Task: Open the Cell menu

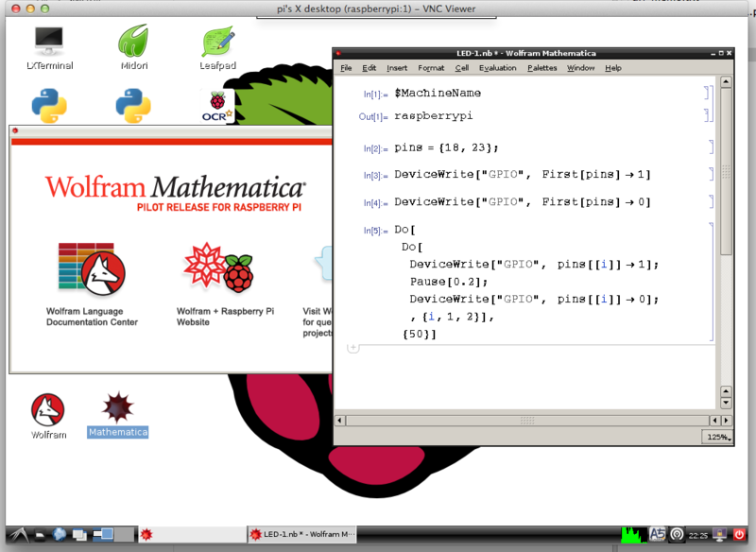Action: coord(462,68)
